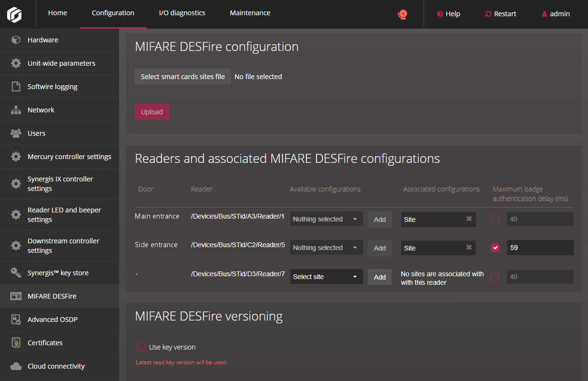Enable badge delay checkbox for Main entrance
588x381 pixels.
(x=496, y=219)
